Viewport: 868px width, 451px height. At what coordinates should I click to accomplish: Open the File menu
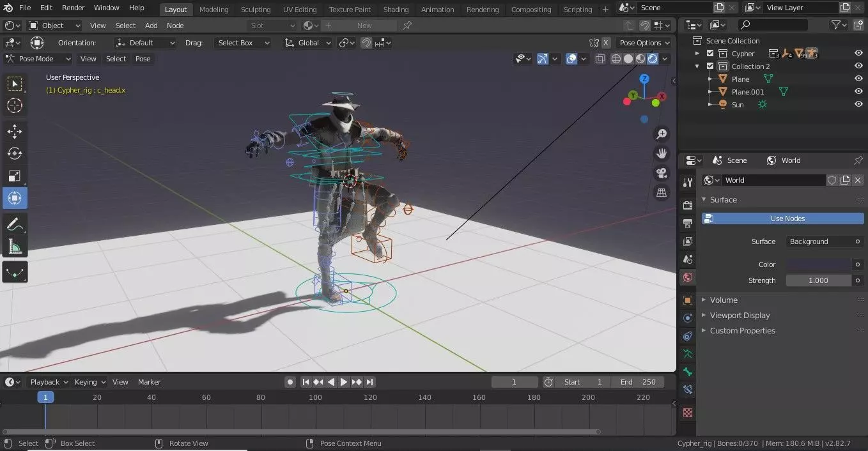pyautogui.click(x=25, y=8)
